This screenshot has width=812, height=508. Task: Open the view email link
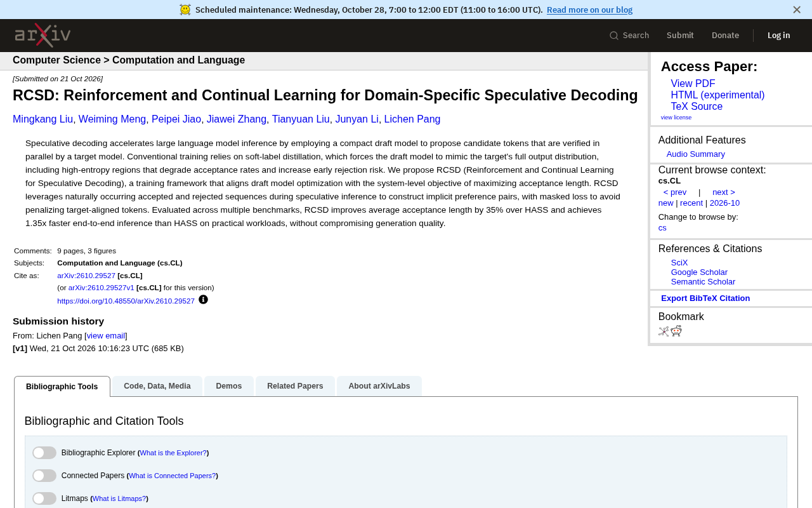pyautogui.click(x=106, y=336)
